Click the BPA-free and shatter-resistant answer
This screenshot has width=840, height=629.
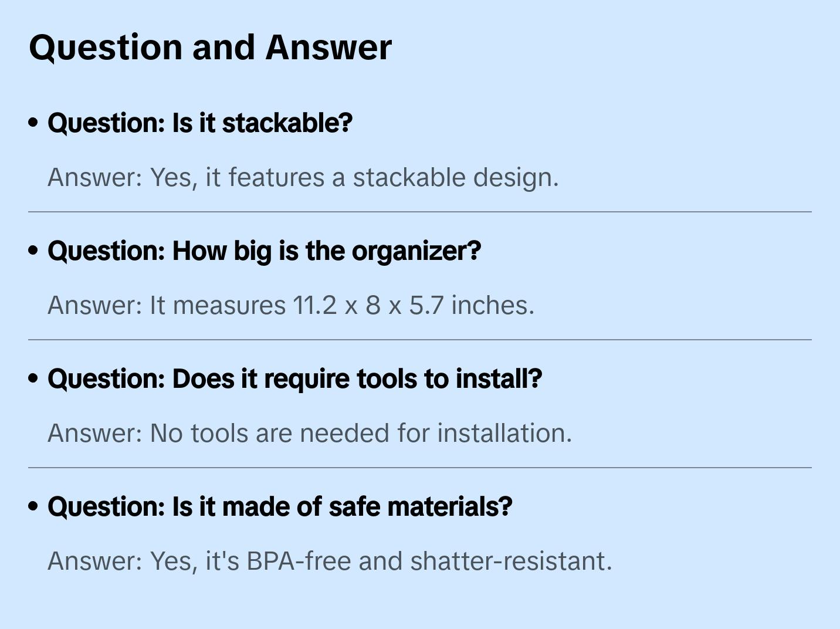click(330, 561)
